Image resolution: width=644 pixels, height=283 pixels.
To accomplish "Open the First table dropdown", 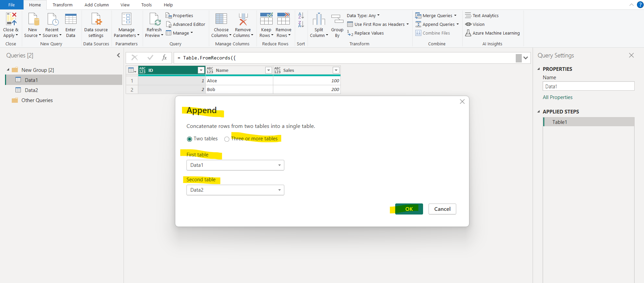I will (235, 165).
